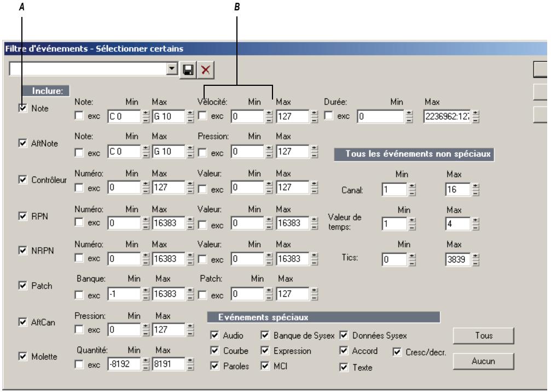Open the preset name dropdown arrow
The image size is (551, 392).
pyautogui.click(x=172, y=68)
